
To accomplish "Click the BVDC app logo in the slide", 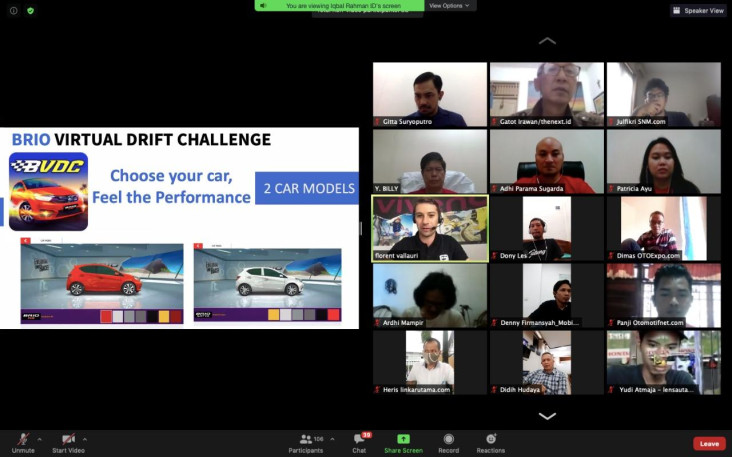I will point(48,191).
